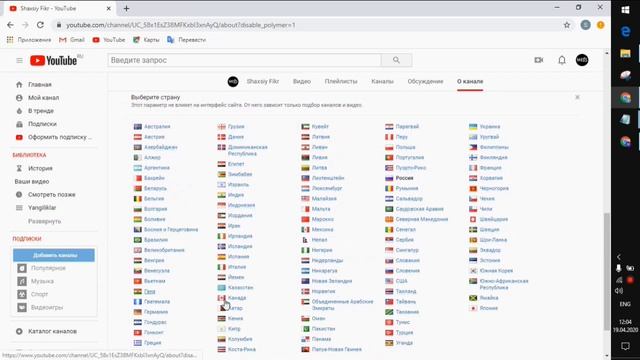640x360 pixels.
Task: Open the Shaxsiy Fikr channel home tab
Action: (263, 81)
